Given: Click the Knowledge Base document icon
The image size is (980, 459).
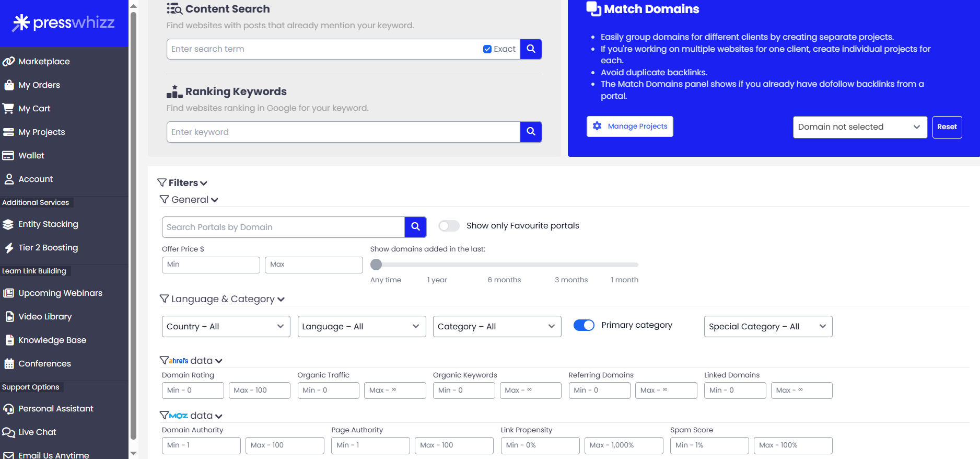Looking at the screenshot, I should (x=9, y=340).
